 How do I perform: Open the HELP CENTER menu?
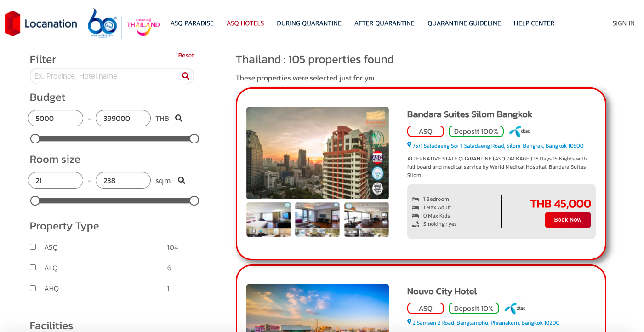click(x=534, y=23)
